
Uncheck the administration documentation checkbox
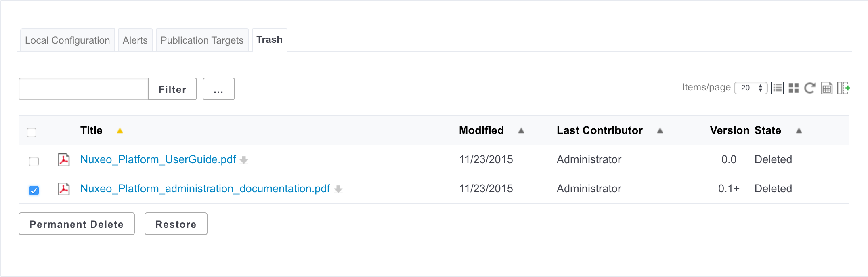(x=34, y=190)
